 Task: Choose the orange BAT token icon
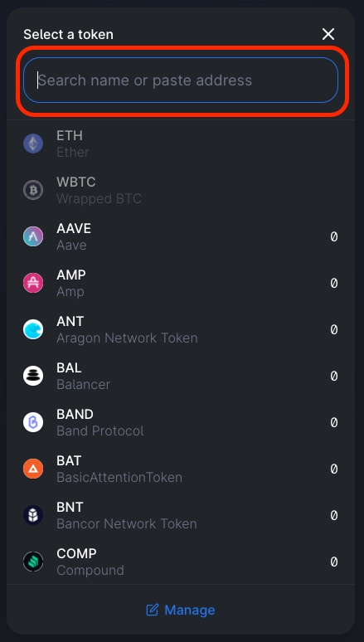coord(33,469)
